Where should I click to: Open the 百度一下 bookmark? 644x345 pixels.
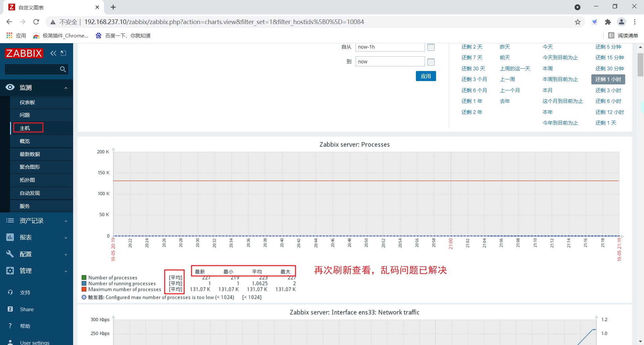(123, 36)
